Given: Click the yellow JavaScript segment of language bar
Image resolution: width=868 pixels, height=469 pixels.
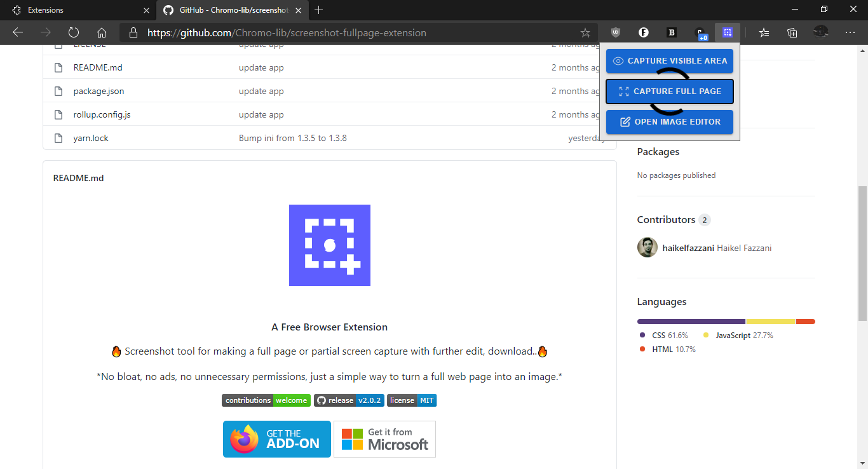Looking at the screenshot, I should point(771,322).
